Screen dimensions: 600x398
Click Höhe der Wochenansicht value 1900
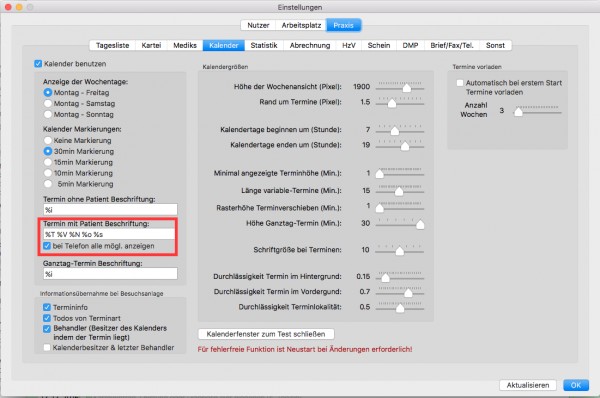point(362,86)
